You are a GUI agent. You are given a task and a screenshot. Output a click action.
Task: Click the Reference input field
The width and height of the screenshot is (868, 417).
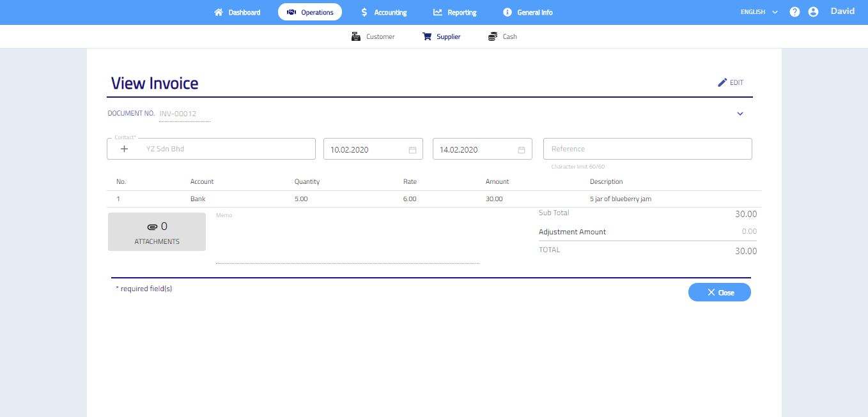pyautogui.click(x=647, y=149)
